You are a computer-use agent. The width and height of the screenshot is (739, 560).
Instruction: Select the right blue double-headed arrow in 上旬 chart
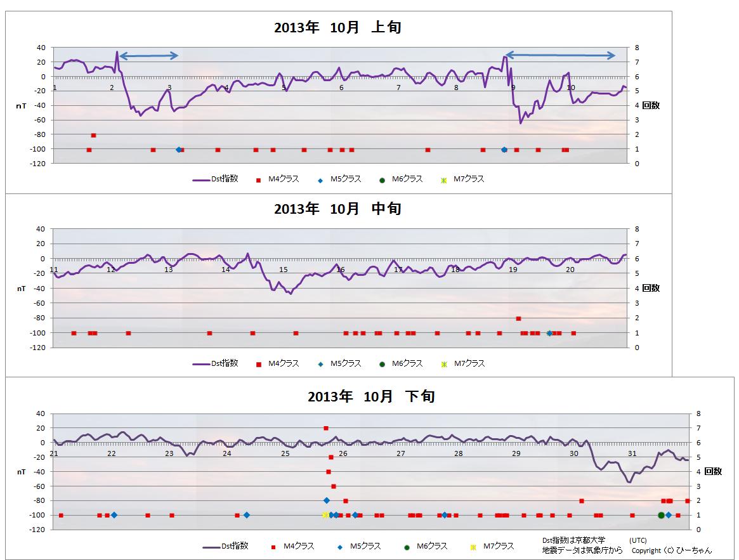560,56
